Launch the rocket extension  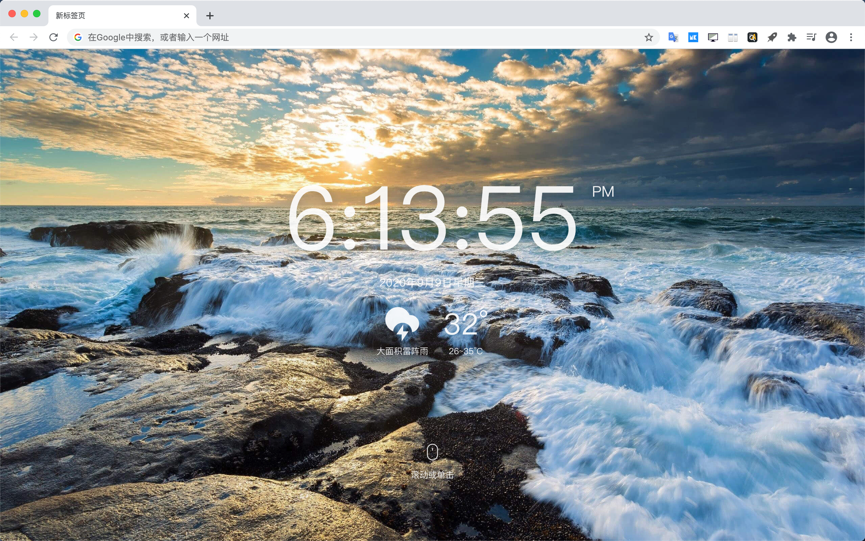[x=772, y=38]
